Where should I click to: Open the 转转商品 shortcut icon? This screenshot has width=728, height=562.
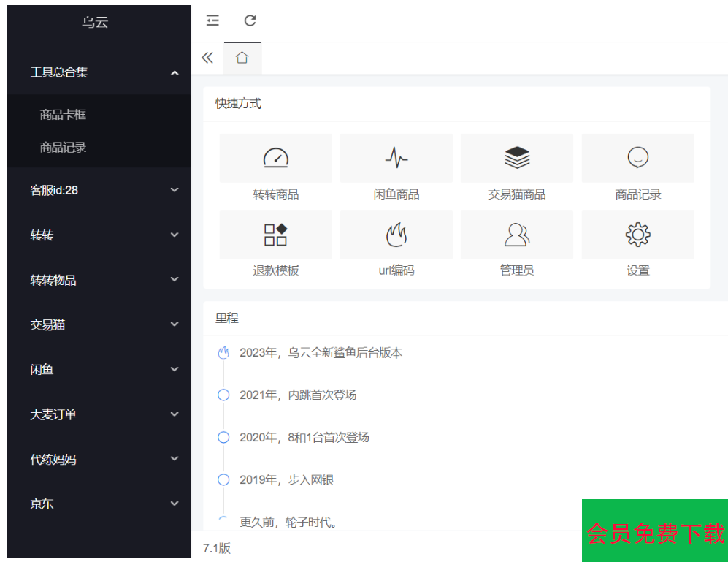point(275,157)
